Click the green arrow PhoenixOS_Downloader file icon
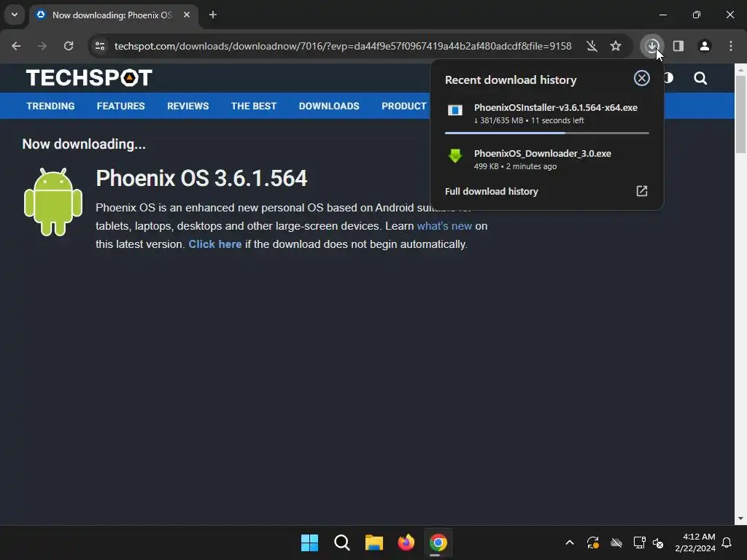The height and width of the screenshot is (560, 747). [455, 156]
